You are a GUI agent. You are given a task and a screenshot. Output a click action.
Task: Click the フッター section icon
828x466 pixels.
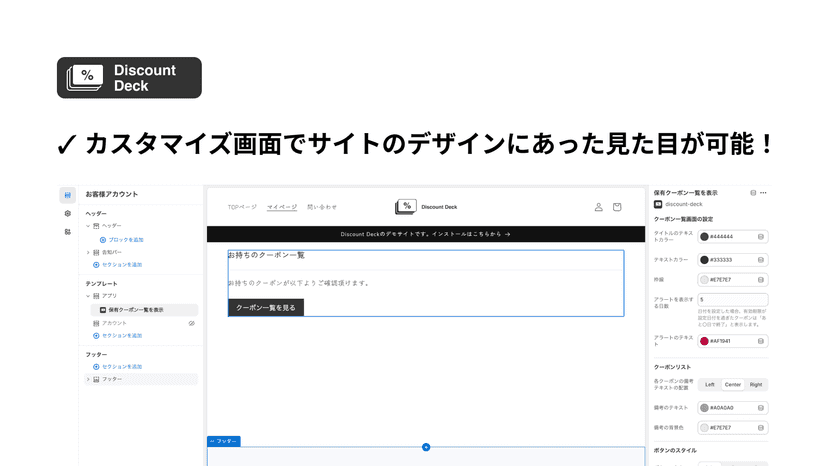coord(96,379)
